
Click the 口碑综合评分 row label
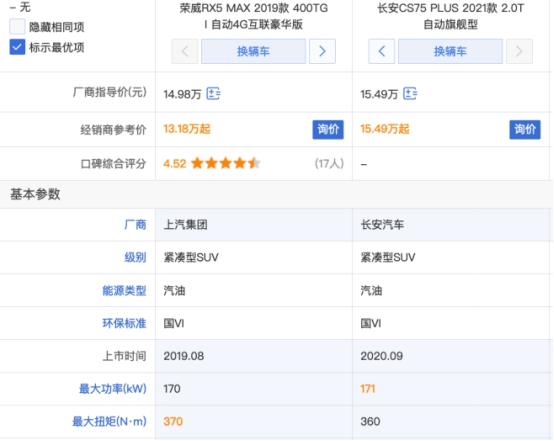(x=113, y=164)
